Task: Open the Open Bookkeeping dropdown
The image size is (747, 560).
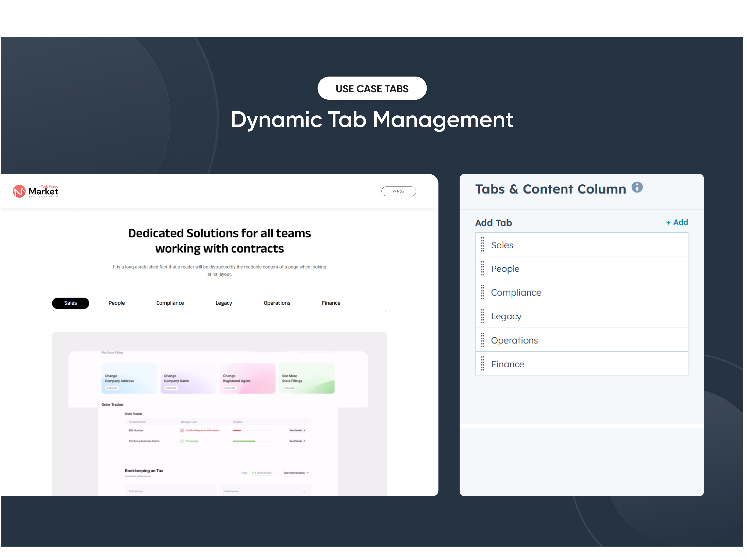Action: click(296, 473)
